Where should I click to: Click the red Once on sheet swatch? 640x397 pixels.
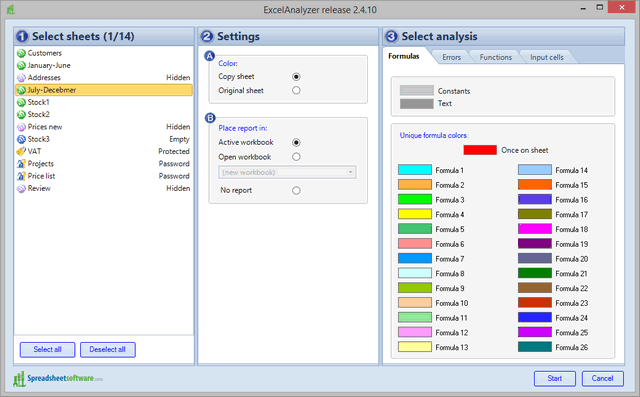pyautogui.click(x=480, y=150)
